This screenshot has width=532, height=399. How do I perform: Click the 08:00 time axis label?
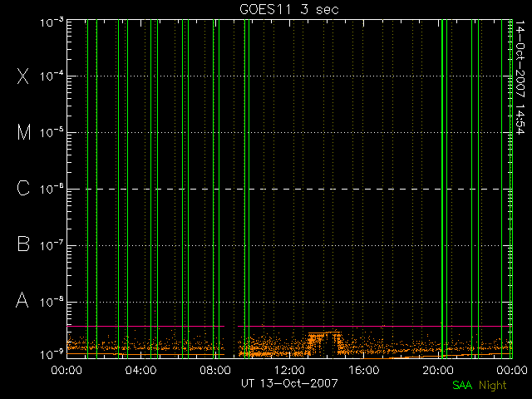(x=215, y=370)
